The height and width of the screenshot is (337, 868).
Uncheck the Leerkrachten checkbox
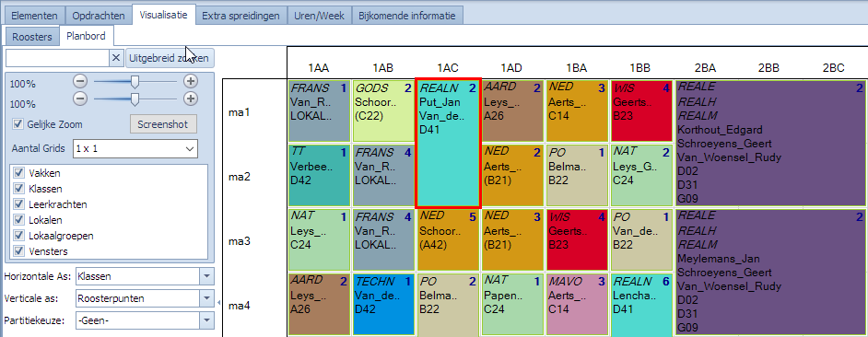click(18, 204)
